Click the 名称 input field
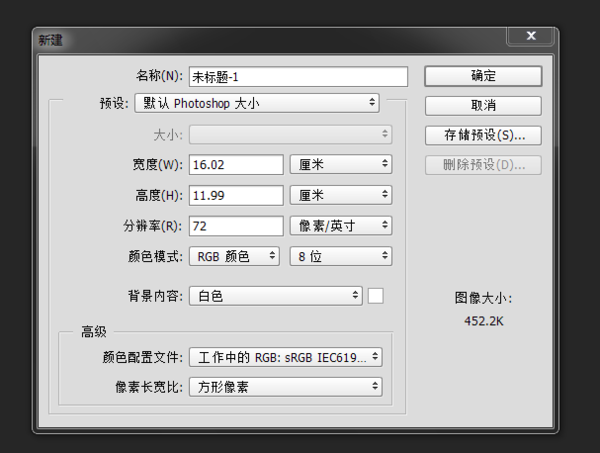 pos(298,77)
